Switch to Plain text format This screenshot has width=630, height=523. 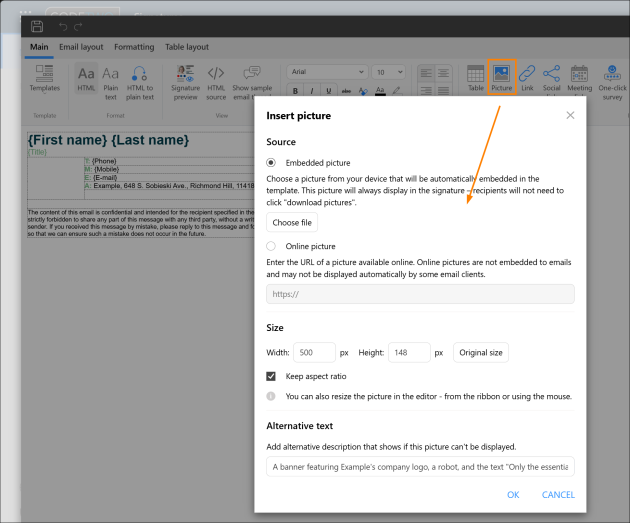coord(110,83)
